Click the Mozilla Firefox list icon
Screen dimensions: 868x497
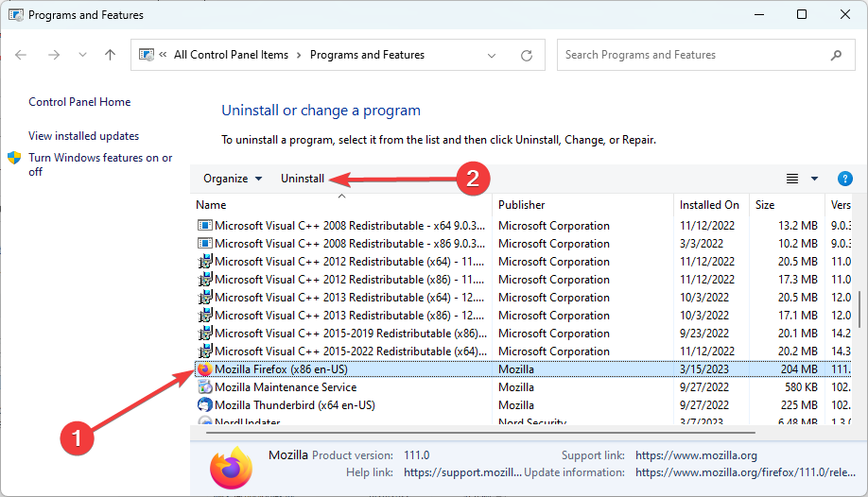tap(205, 369)
